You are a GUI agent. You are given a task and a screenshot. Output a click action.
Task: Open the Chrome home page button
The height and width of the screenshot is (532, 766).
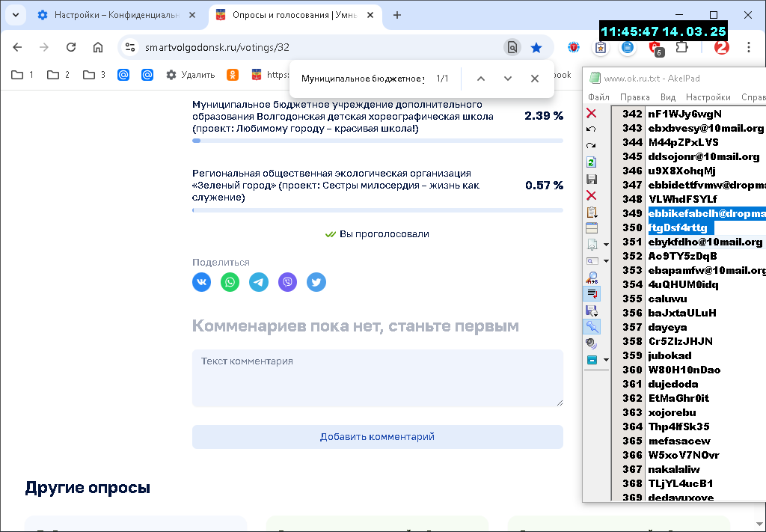(x=98, y=47)
